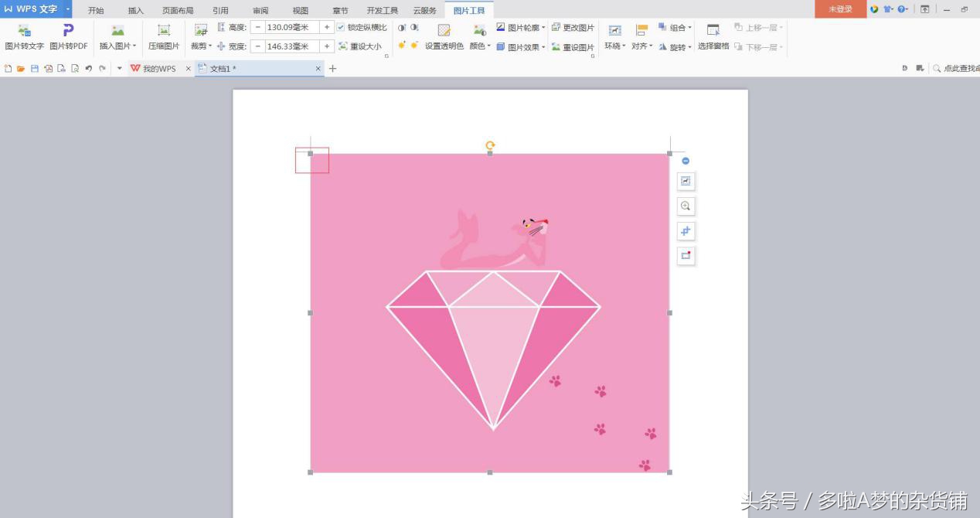
Task: Select the 设置透明色 (set transparent color) tool
Action: [444, 36]
